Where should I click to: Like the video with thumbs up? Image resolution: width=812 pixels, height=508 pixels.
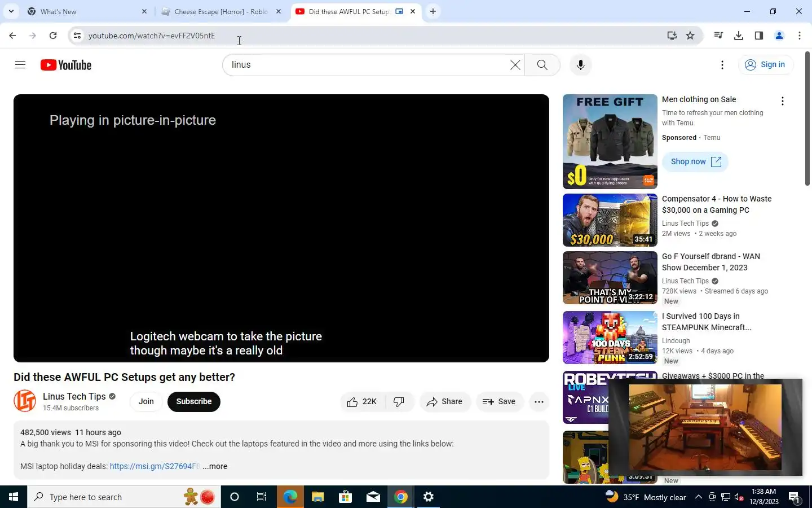(362, 402)
